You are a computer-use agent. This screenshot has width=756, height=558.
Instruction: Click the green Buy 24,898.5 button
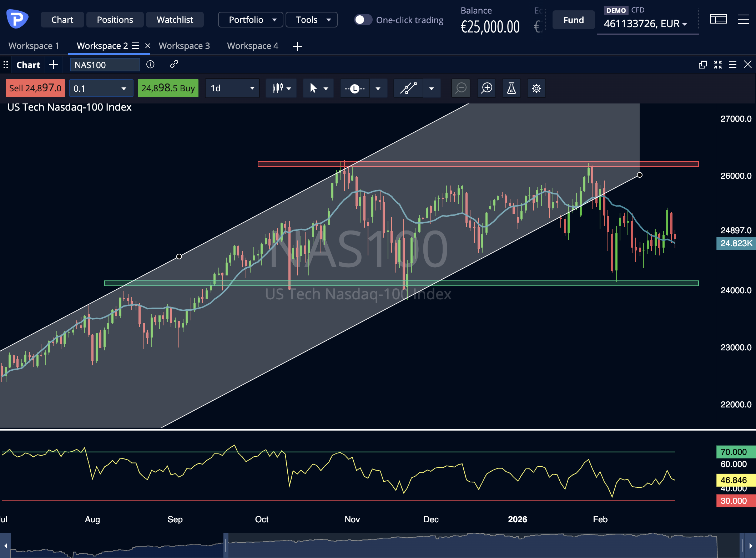tap(168, 88)
